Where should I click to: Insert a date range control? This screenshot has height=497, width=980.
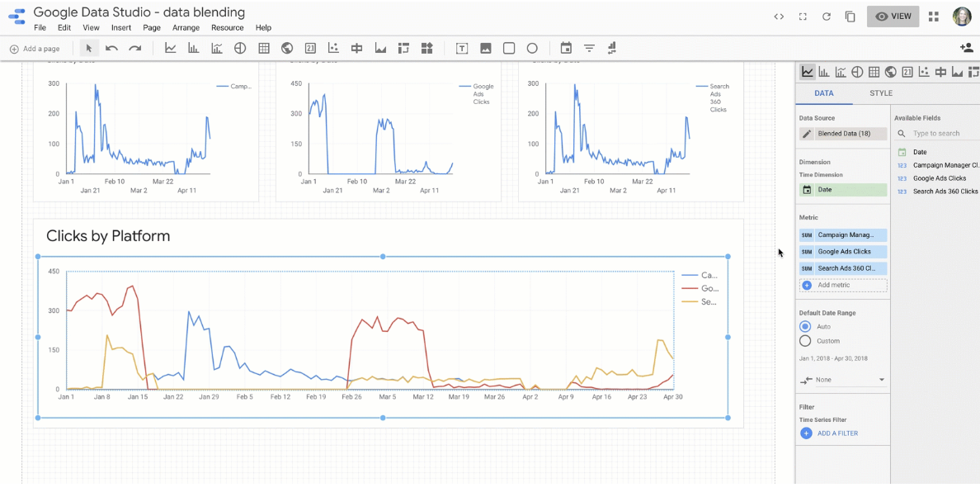(x=566, y=48)
